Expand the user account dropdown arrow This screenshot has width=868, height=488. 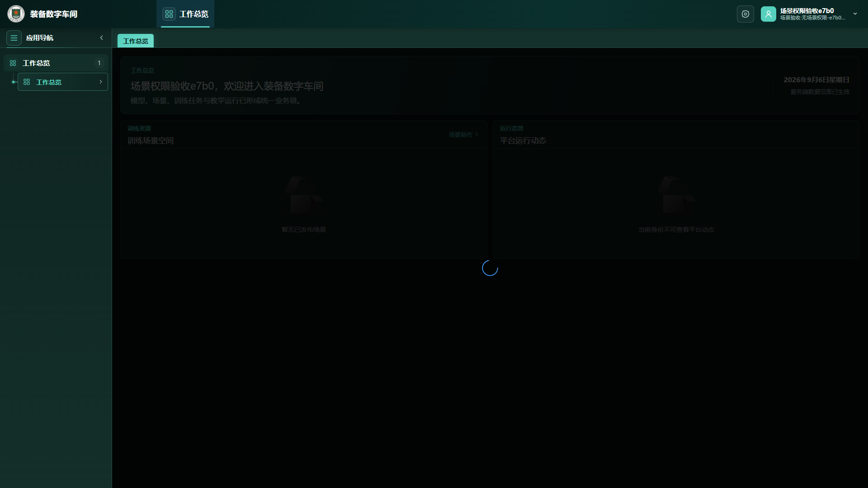(855, 14)
